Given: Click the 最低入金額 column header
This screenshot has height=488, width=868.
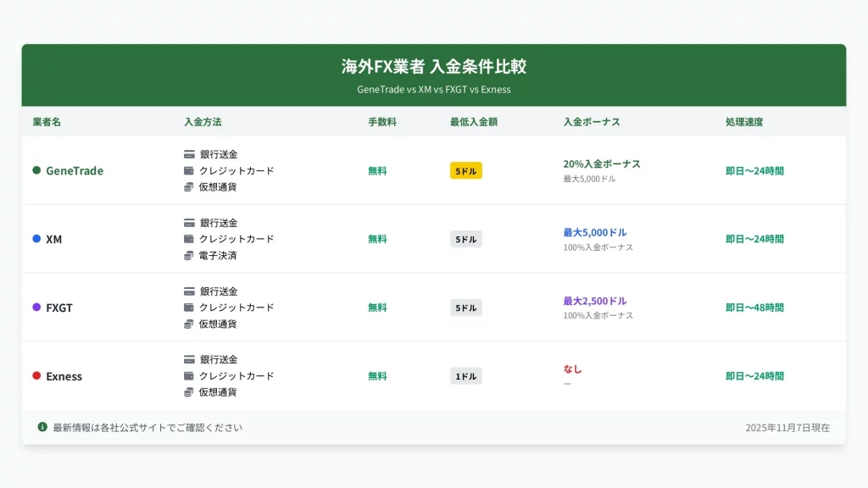Looking at the screenshot, I should (474, 122).
